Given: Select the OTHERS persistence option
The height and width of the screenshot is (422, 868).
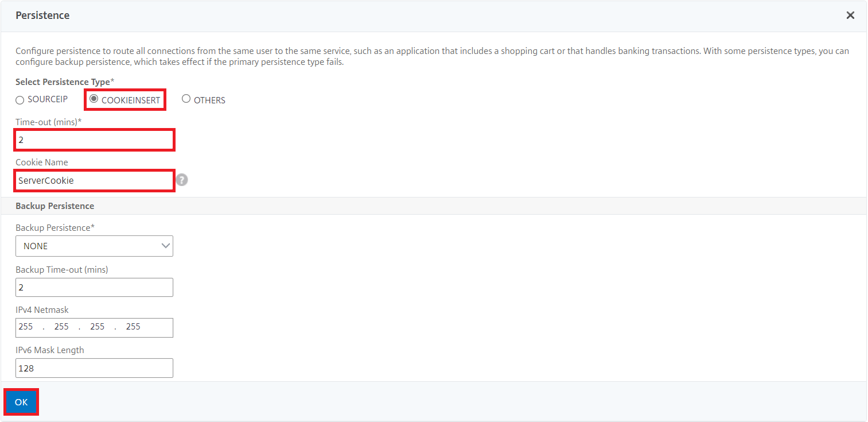Looking at the screenshot, I should pos(204,99).
